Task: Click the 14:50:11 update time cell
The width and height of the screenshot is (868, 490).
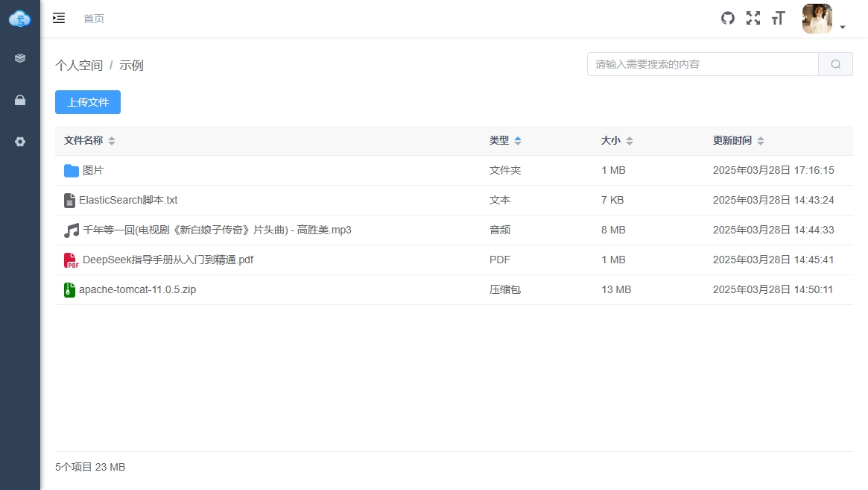Action: 773,290
